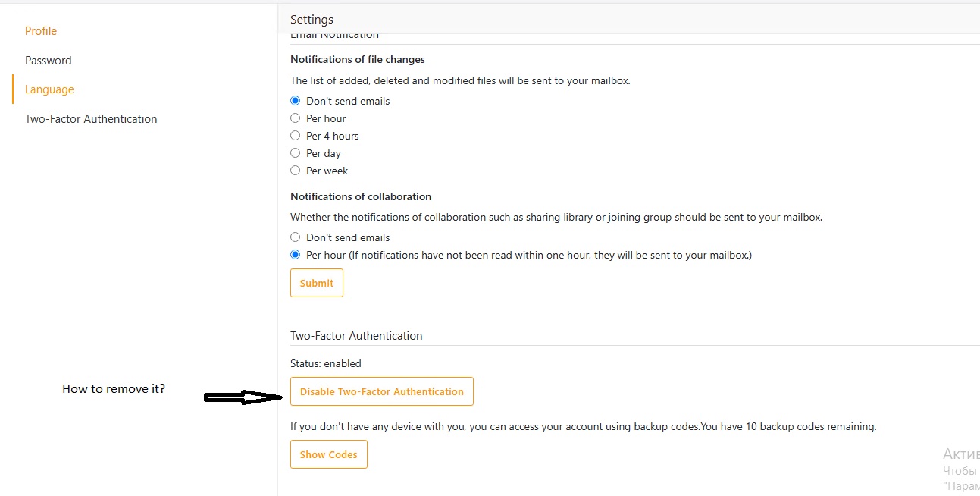Click the Show Codes button
The image size is (980, 496).
point(328,454)
